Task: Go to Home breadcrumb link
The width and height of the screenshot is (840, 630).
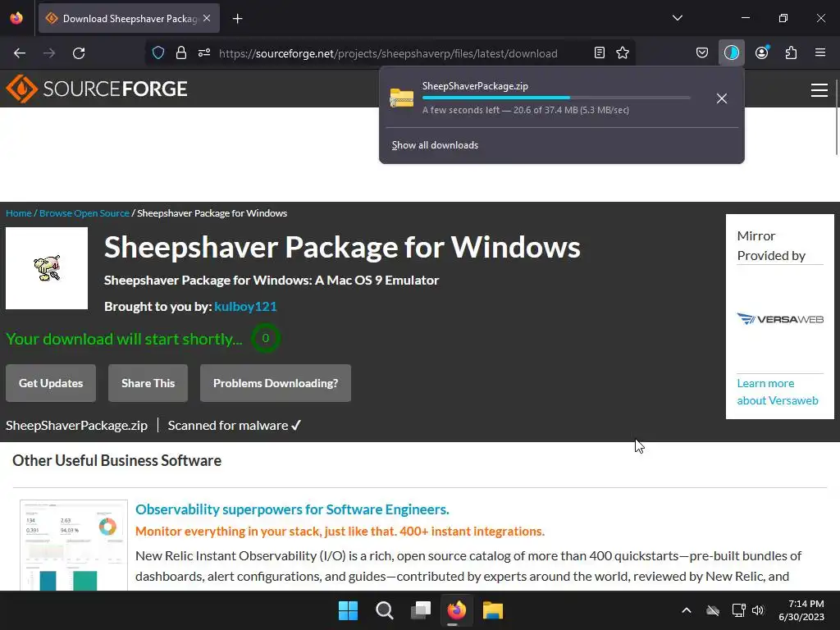Action: click(19, 213)
